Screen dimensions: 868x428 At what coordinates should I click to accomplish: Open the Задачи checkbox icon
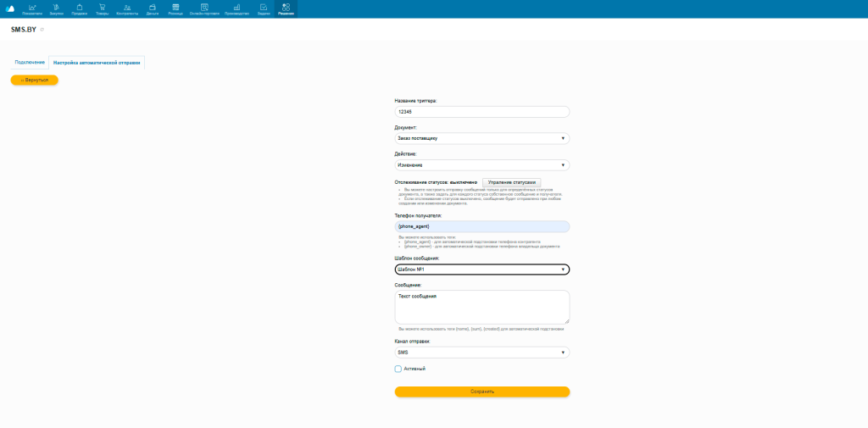[264, 8]
